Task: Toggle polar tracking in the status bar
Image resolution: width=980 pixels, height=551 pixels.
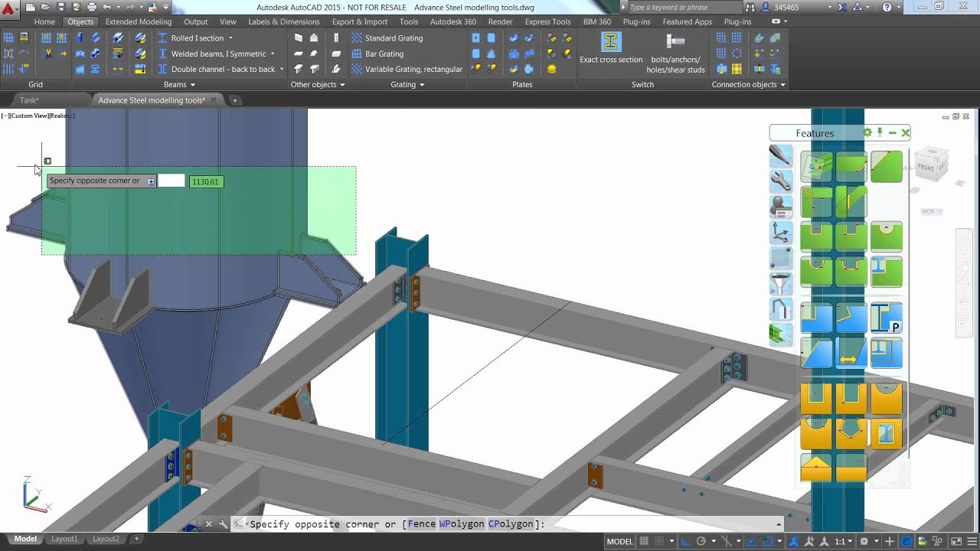Action: pos(701,541)
